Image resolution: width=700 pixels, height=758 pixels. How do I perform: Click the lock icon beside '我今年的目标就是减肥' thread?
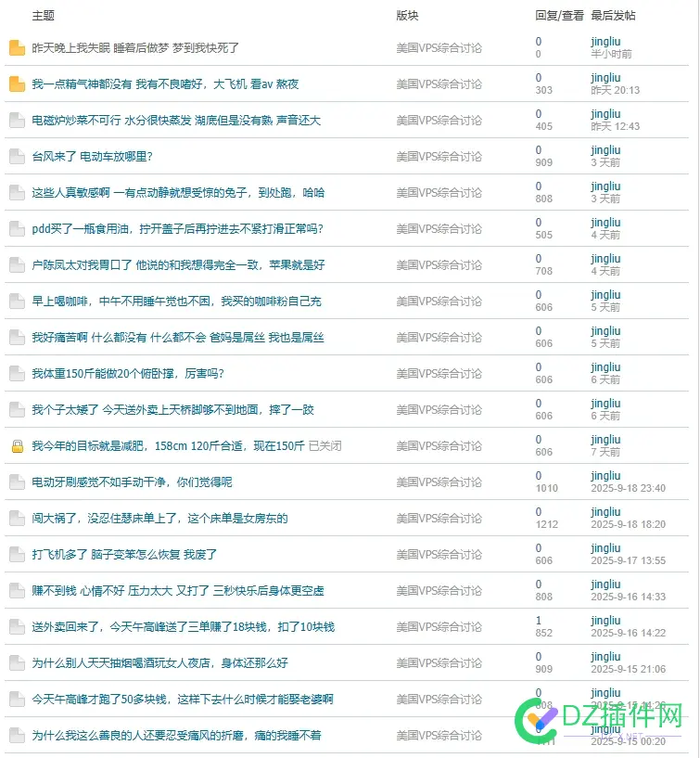[18, 446]
